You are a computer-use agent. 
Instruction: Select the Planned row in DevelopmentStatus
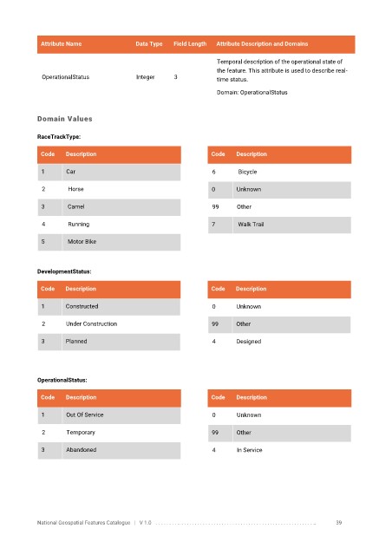point(109,342)
